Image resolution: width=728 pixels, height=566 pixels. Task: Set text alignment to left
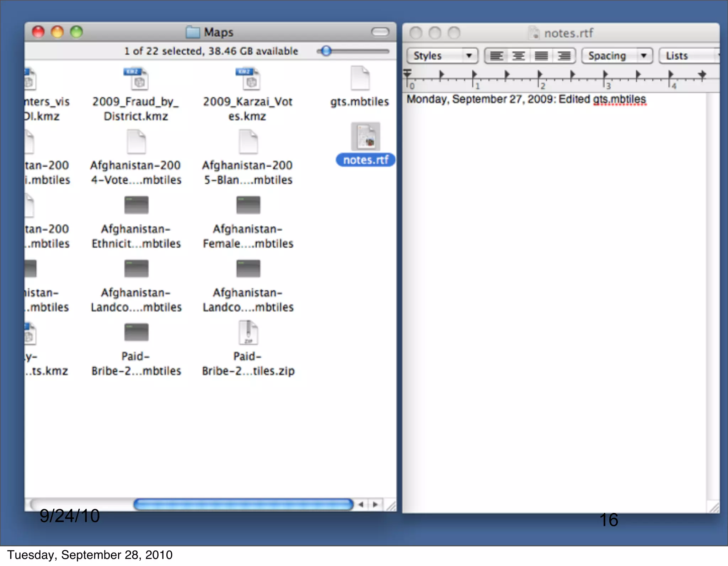coord(496,56)
